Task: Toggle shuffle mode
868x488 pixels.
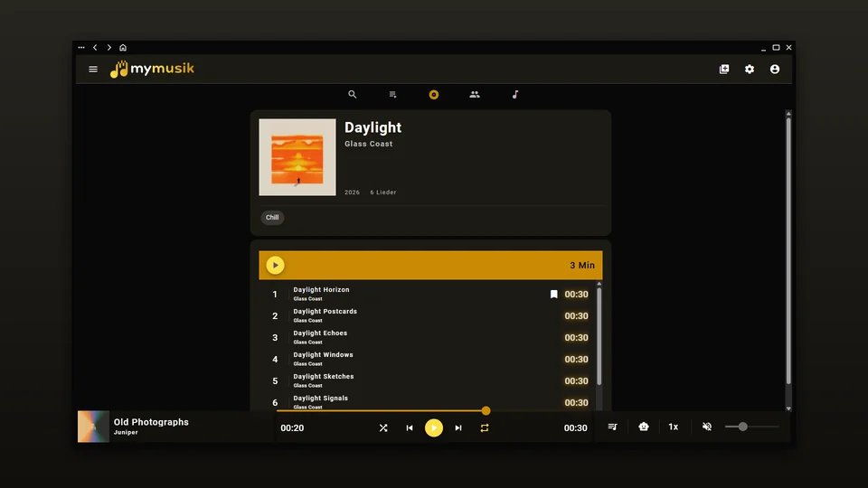Action: point(383,427)
